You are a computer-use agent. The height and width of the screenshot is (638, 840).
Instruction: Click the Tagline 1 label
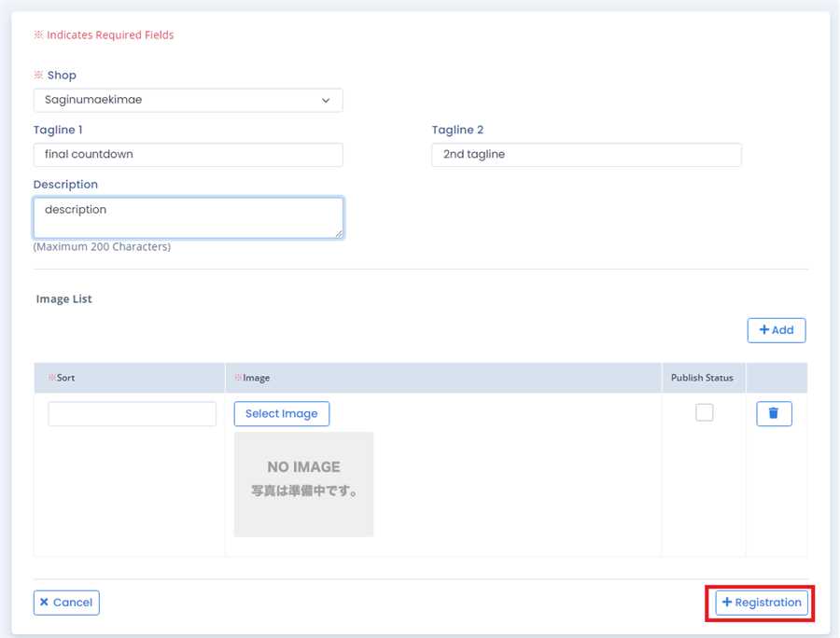pyautogui.click(x=58, y=131)
